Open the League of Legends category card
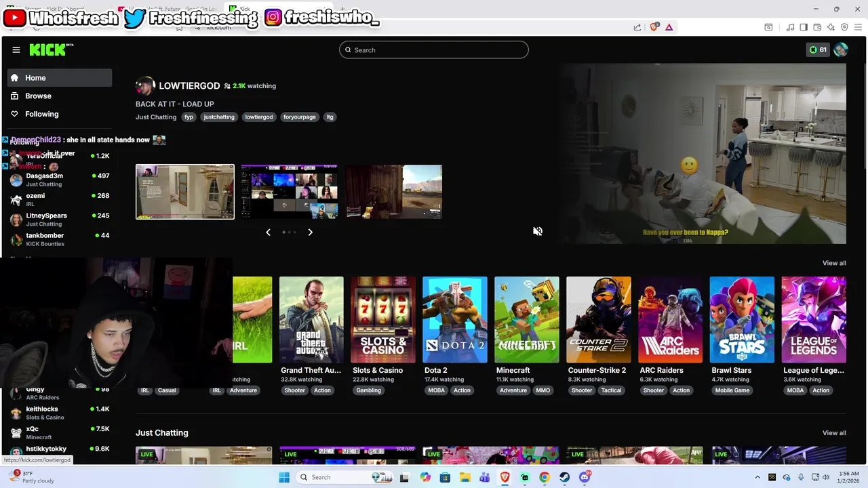Screen dimensions: 868x488 pyautogui.click(x=814, y=319)
